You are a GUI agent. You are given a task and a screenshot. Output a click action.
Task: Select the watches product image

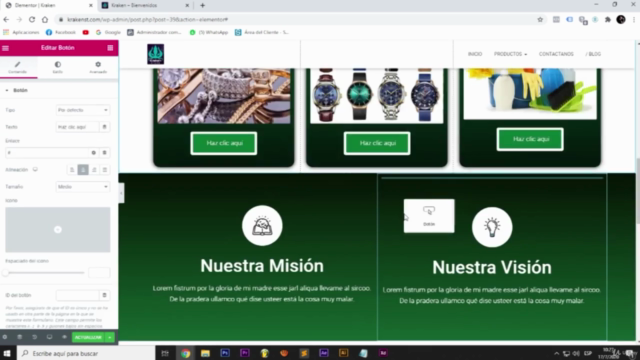click(x=376, y=96)
